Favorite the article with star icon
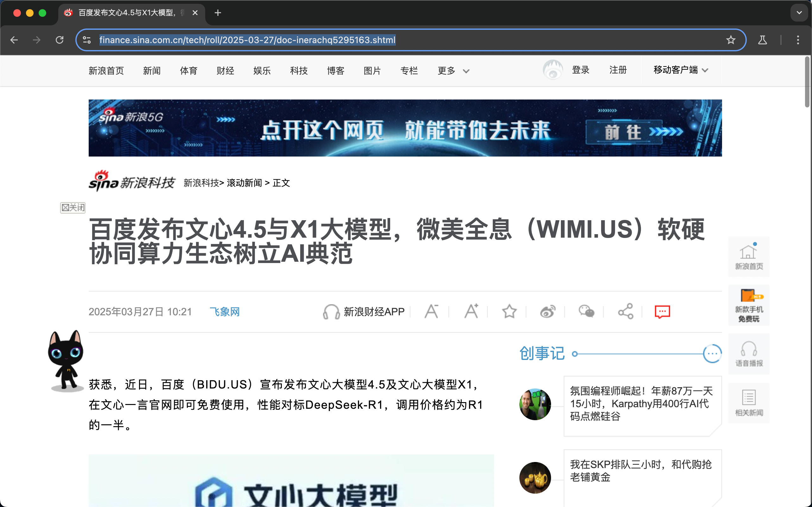 point(509,311)
